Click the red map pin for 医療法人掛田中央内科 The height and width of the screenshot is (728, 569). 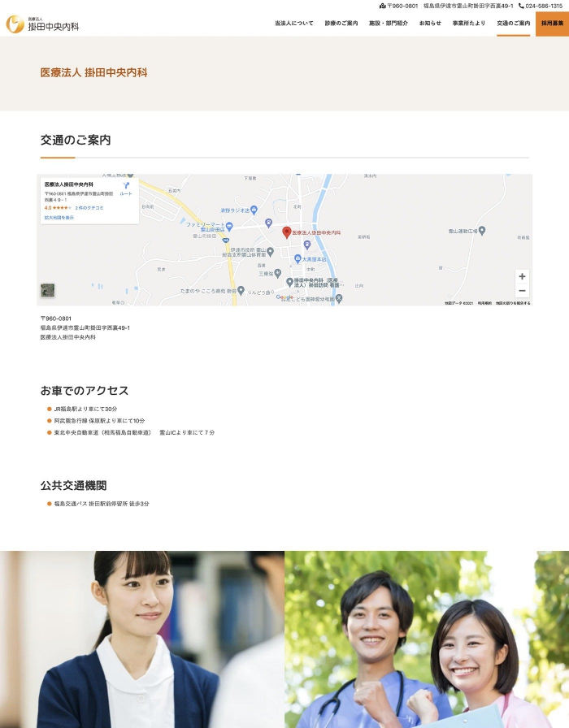[x=287, y=232]
